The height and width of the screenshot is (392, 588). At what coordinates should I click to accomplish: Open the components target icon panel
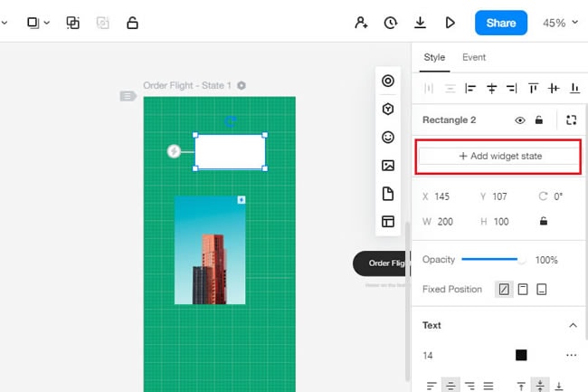388,81
